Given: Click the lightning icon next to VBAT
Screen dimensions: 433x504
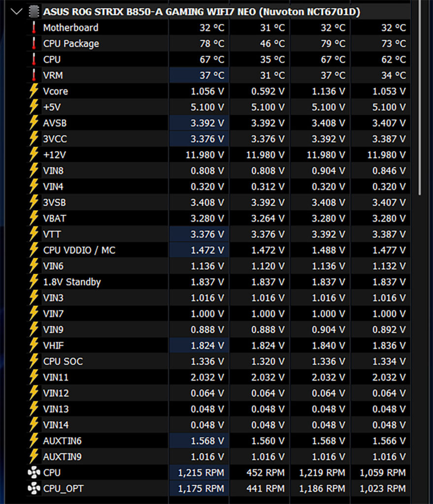Looking at the screenshot, I should click(x=33, y=218).
